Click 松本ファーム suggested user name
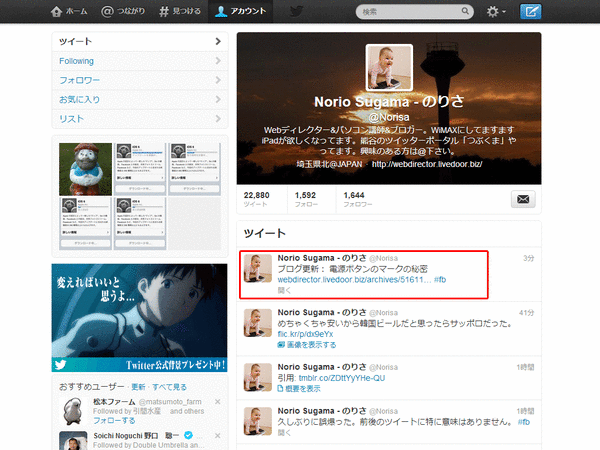 point(114,402)
